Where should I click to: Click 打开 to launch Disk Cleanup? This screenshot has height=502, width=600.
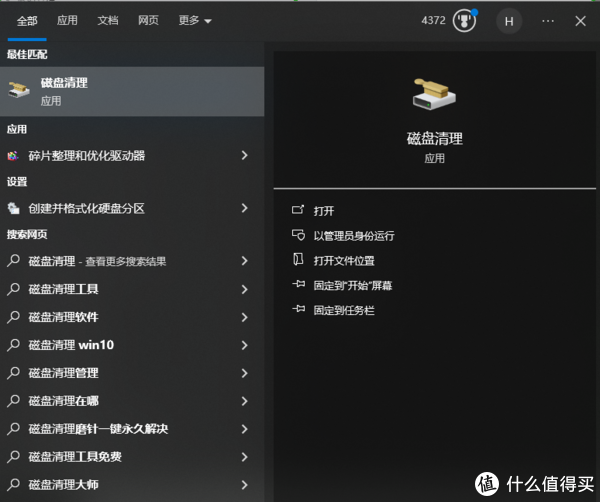[323, 211]
